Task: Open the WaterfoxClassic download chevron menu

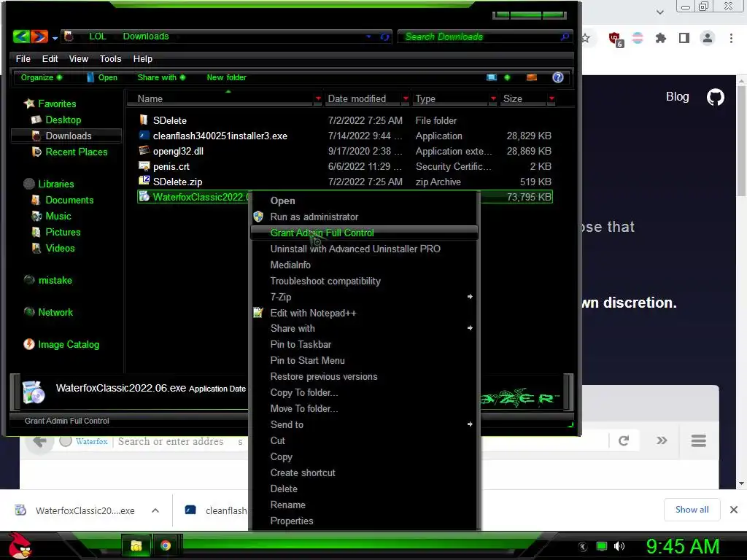Action: [155, 510]
